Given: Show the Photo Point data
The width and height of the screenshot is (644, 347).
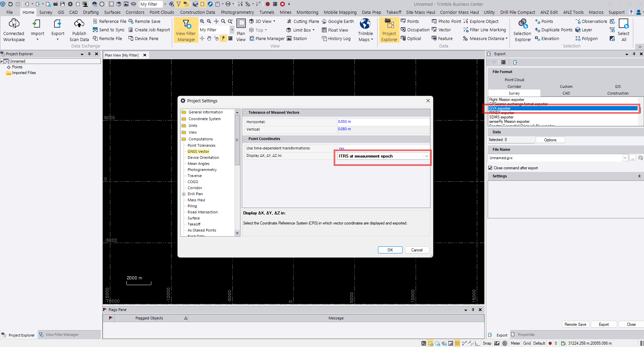Looking at the screenshot, I should click(x=446, y=21).
